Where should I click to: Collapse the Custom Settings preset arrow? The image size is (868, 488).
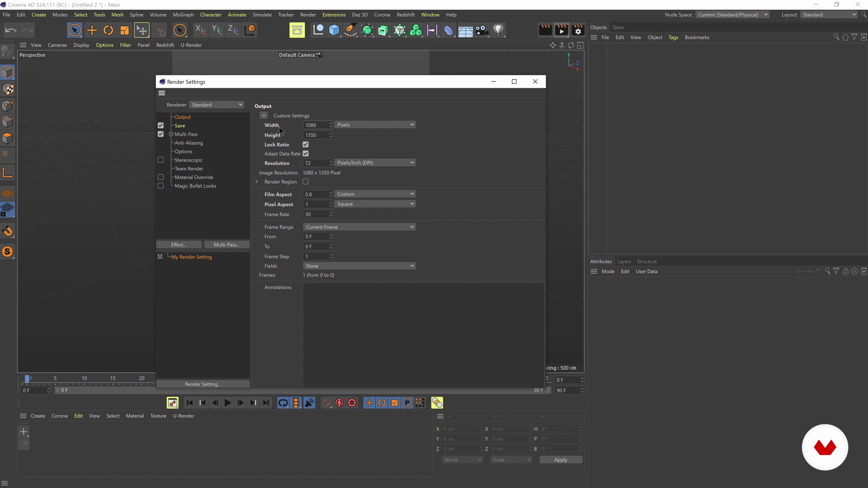pyautogui.click(x=264, y=115)
